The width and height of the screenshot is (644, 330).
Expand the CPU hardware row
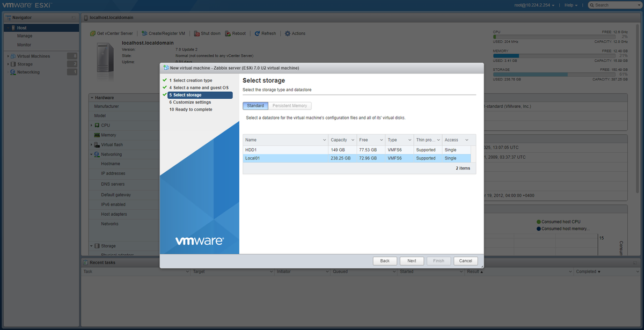pyautogui.click(x=91, y=125)
